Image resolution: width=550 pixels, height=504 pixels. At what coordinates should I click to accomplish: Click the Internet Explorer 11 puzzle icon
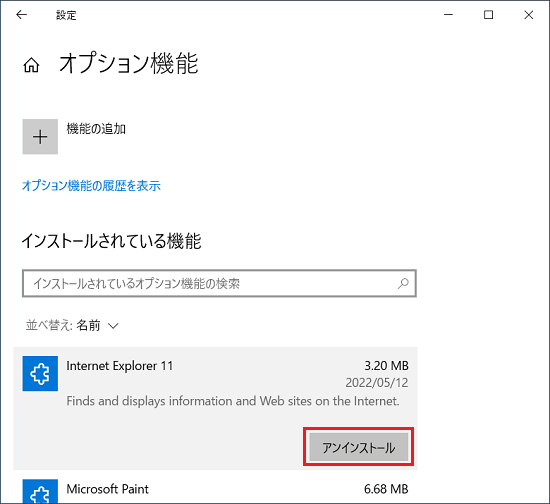(x=40, y=374)
